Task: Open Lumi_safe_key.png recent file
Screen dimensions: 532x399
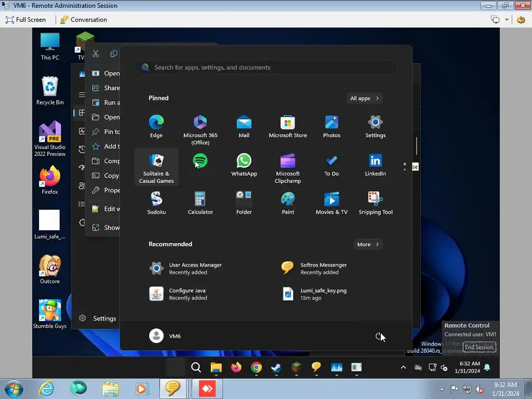Action: point(315,294)
